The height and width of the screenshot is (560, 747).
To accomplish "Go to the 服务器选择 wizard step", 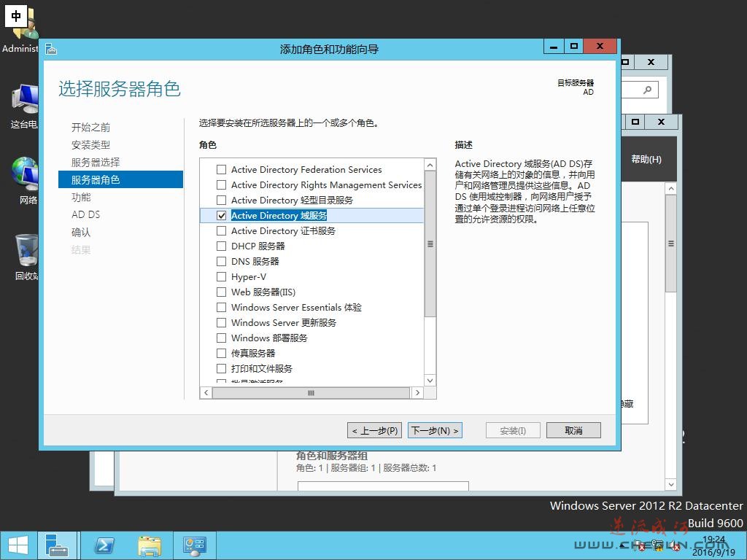I will [96, 162].
